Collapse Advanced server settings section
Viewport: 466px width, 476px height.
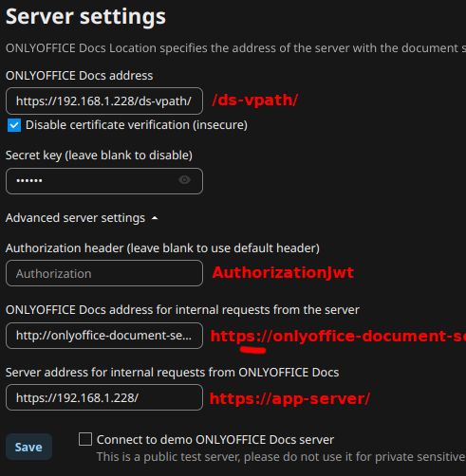coord(82,218)
